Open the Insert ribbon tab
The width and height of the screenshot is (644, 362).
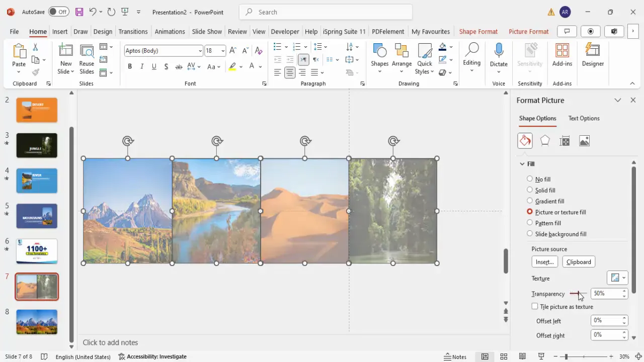(x=60, y=31)
